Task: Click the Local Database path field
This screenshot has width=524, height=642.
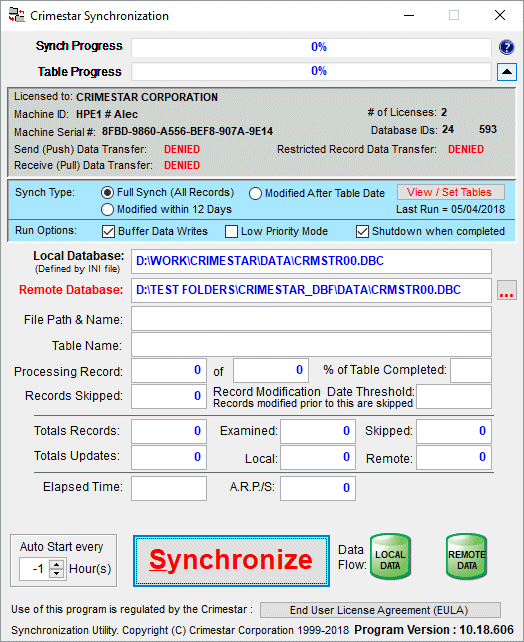Action: point(311,261)
